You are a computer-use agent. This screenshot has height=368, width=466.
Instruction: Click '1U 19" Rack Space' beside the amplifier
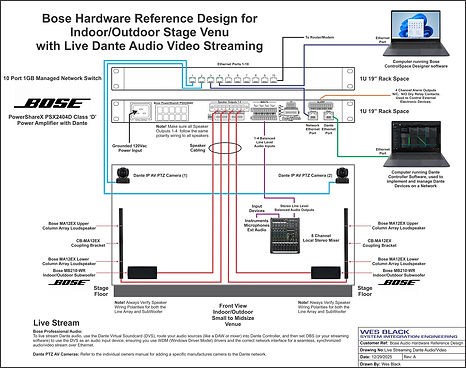[384, 111]
